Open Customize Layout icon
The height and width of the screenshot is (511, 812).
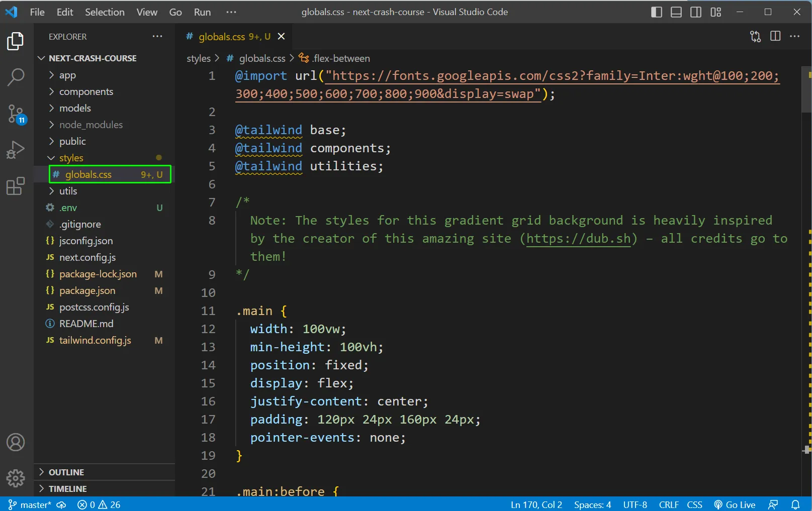click(x=715, y=12)
